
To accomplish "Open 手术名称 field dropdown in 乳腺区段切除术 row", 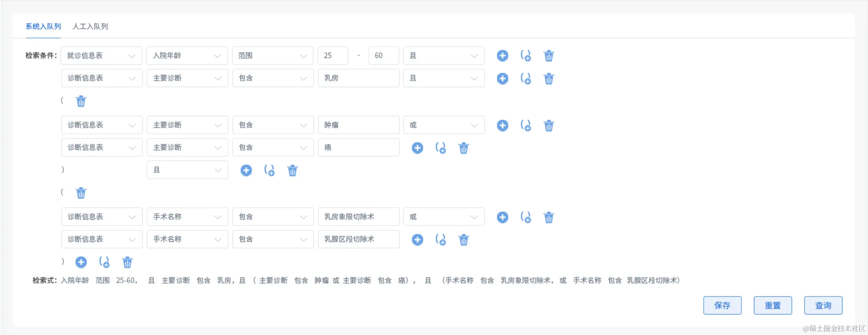I will 187,239.
